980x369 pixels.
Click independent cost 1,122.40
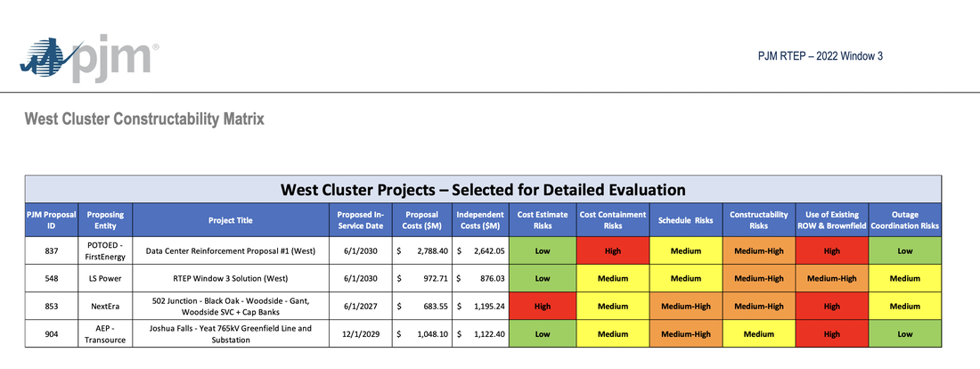pos(480,333)
